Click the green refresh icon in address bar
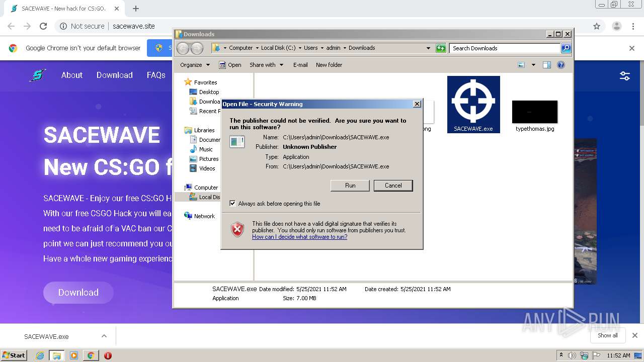The width and height of the screenshot is (644, 362). [x=441, y=48]
